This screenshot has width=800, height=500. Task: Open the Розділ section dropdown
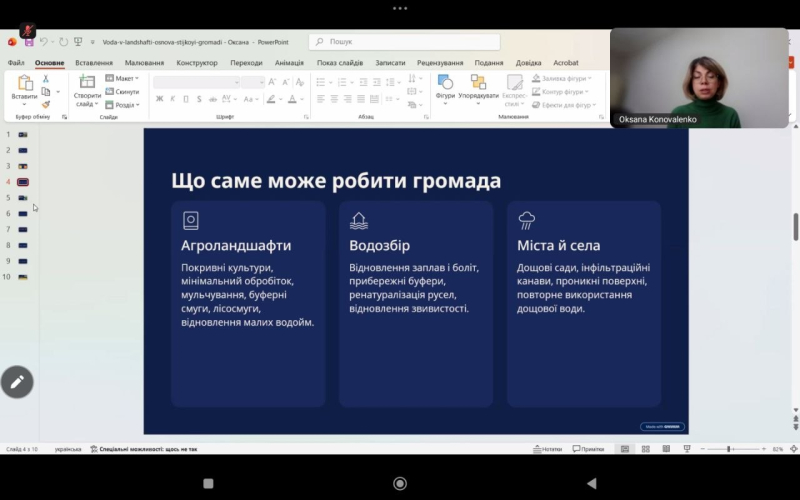click(x=122, y=105)
